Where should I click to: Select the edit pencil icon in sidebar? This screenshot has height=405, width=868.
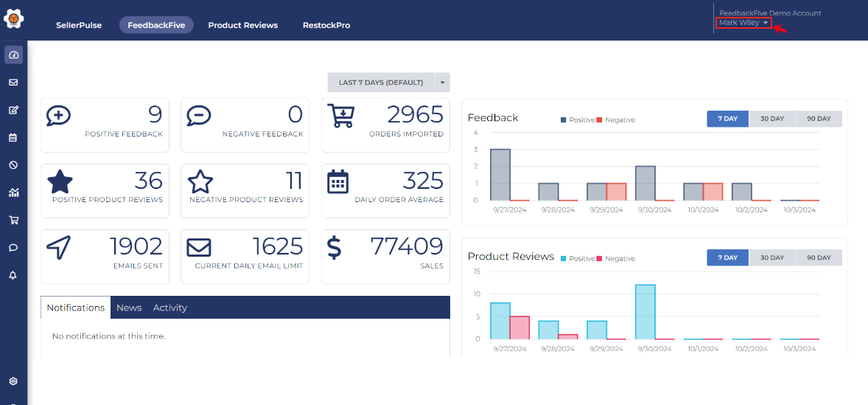pyautogui.click(x=13, y=110)
